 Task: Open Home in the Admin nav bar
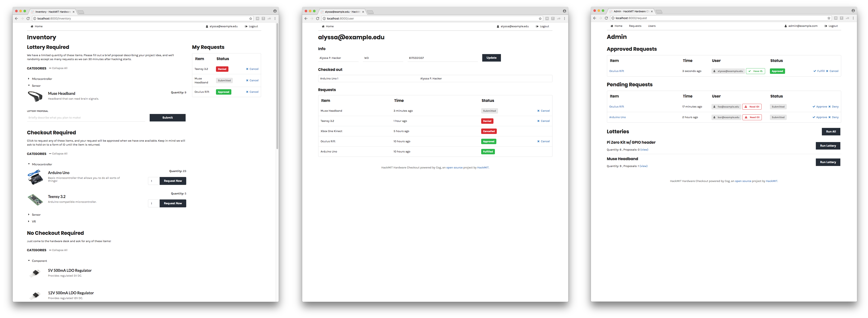click(x=616, y=26)
